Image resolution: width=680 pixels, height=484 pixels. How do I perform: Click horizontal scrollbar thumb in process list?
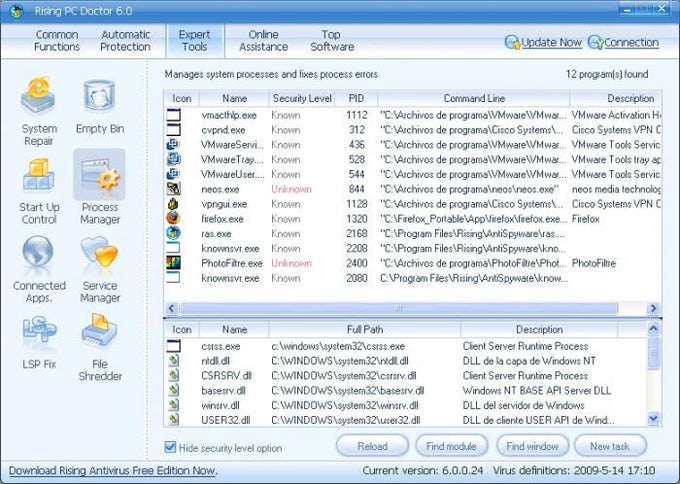[399, 308]
